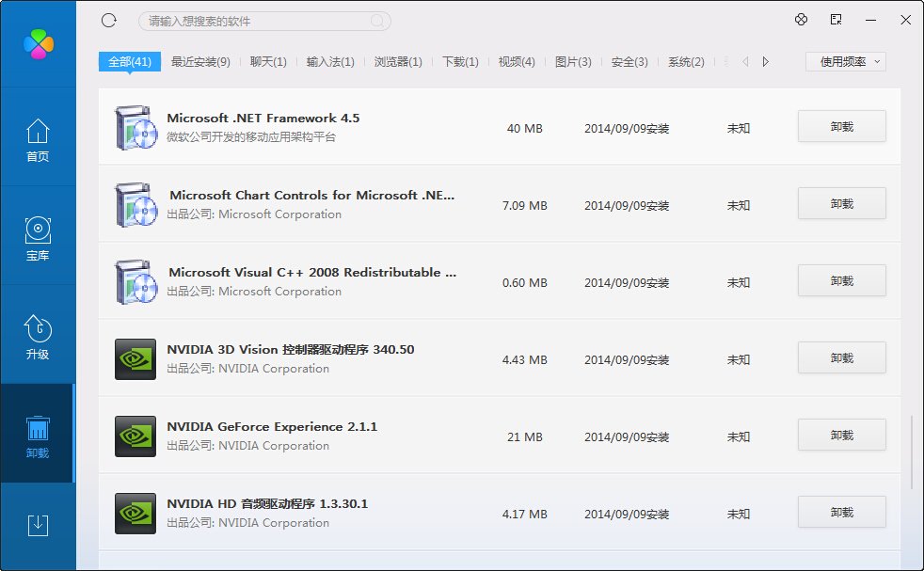Expand more category tabs with right arrow
Screen dimensions: 924x571
(765, 60)
